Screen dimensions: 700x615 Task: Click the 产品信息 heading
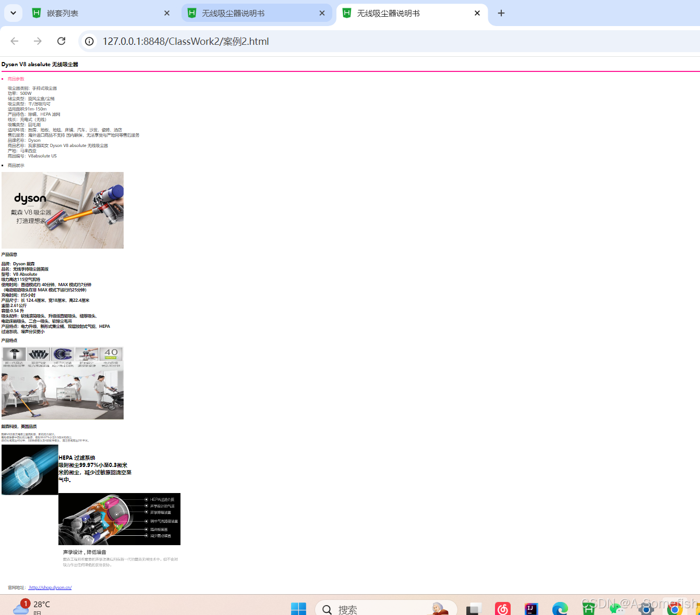(9, 254)
